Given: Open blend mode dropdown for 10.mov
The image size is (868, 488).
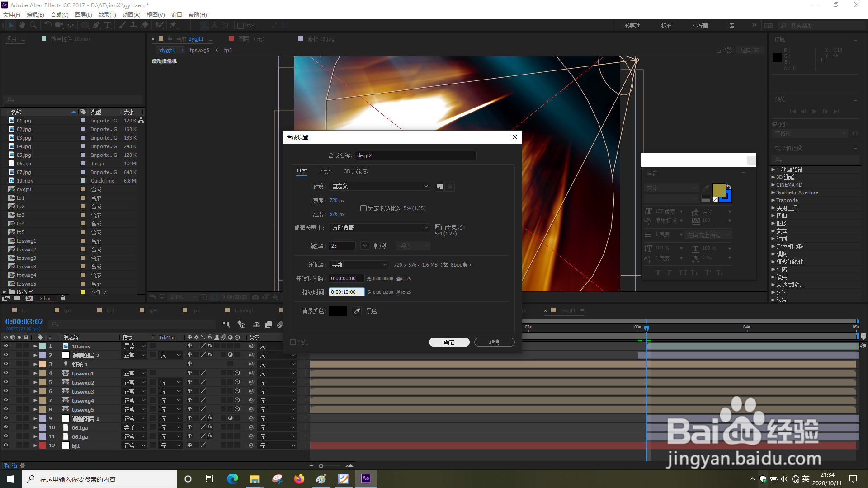Looking at the screenshot, I should click(x=135, y=346).
